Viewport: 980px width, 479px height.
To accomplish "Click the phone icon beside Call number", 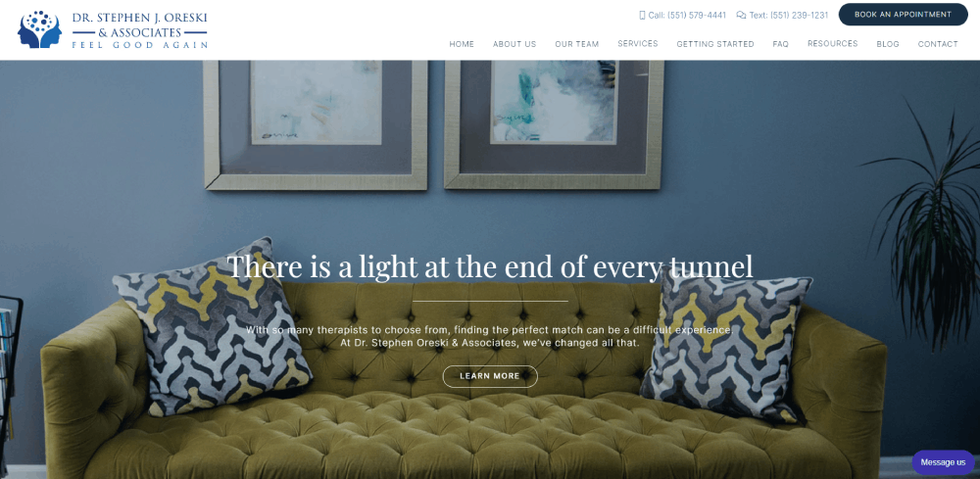I will click(x=642, y=15).
